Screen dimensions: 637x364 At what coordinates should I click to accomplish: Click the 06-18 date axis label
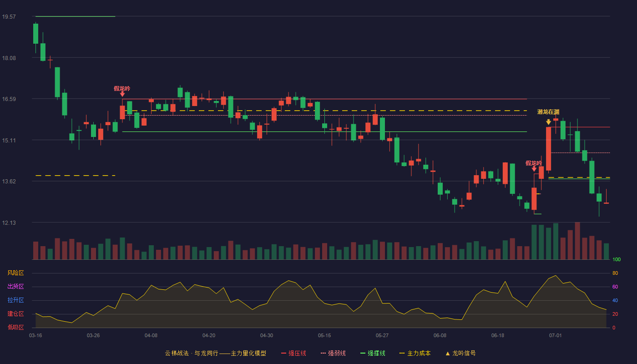[498, 335]
